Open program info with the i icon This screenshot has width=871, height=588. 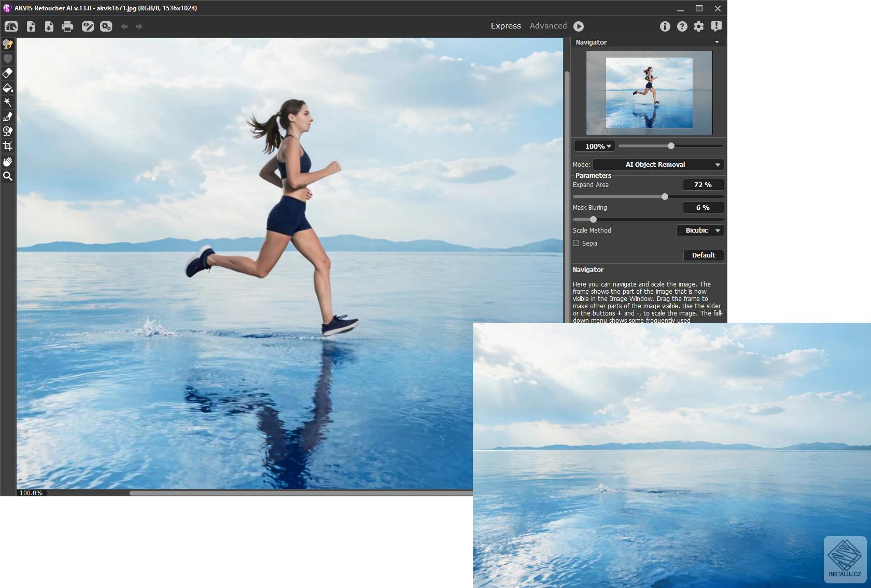click(665, 26)
